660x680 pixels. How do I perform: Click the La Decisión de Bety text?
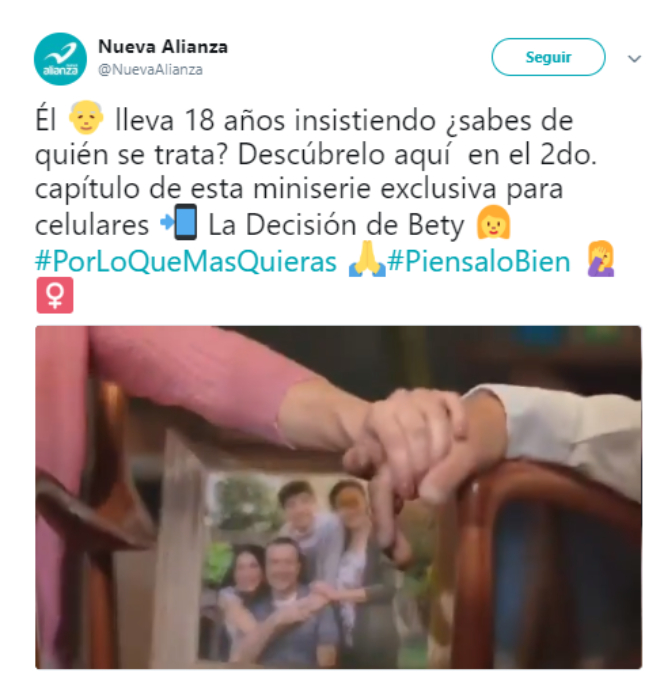336,226
